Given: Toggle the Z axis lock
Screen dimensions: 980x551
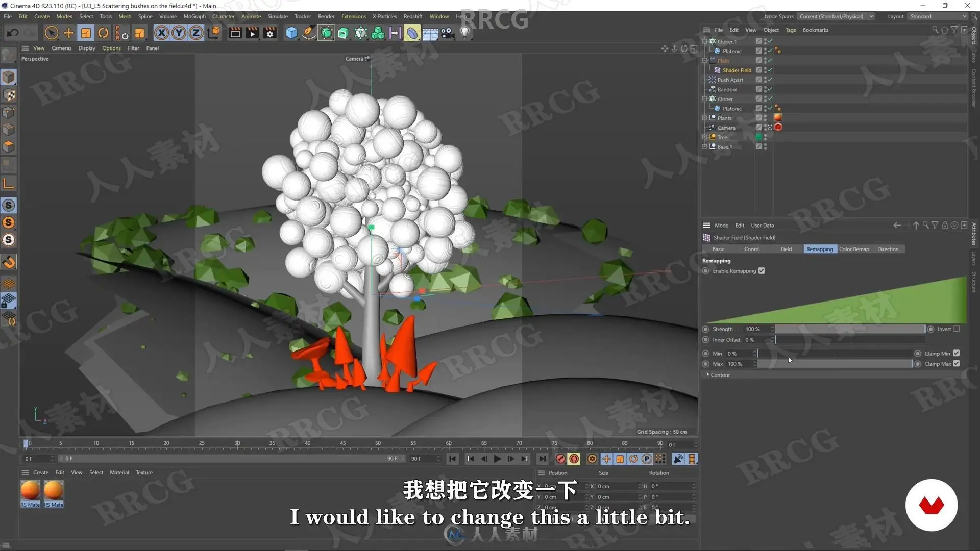Looking at the screenshot, I should (196, 33).
